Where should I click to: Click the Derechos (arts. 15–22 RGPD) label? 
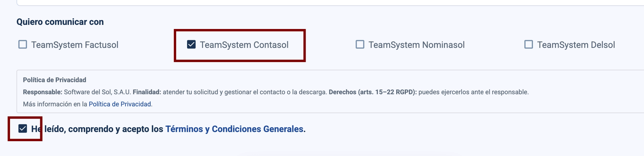pyautogui.click(x=373, y=92)
